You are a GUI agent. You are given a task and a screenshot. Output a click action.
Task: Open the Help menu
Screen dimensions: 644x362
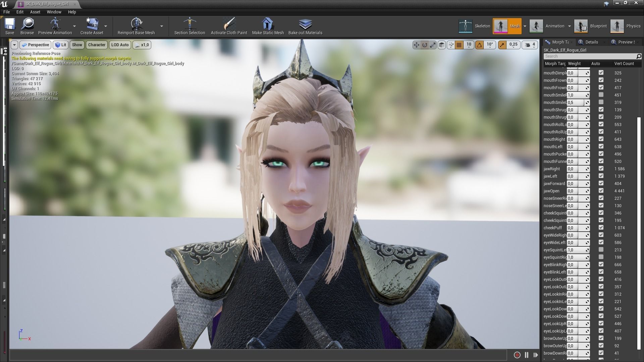click(72, 12)
